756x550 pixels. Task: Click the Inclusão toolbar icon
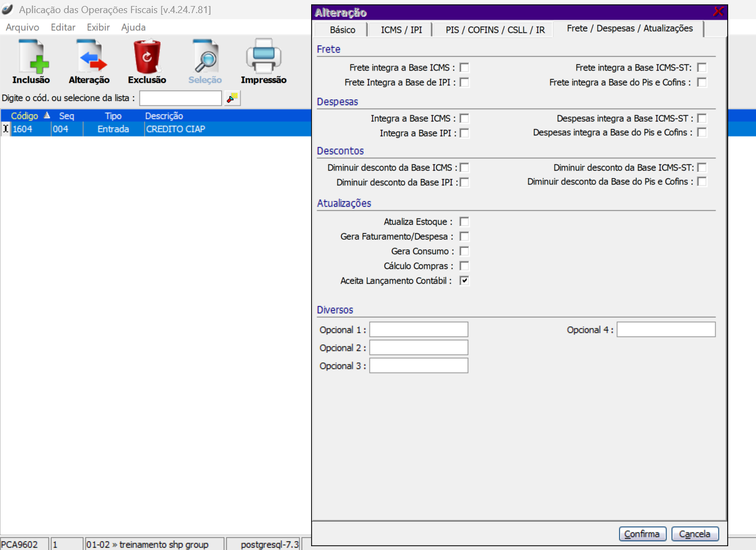point(31,57)
